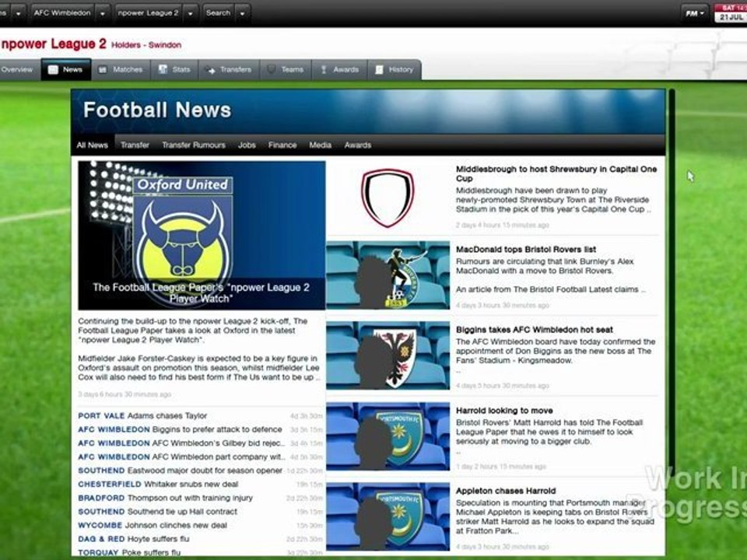Click the Search button in top bar
The height and width of the screenshot is (560, 747).
218,13
